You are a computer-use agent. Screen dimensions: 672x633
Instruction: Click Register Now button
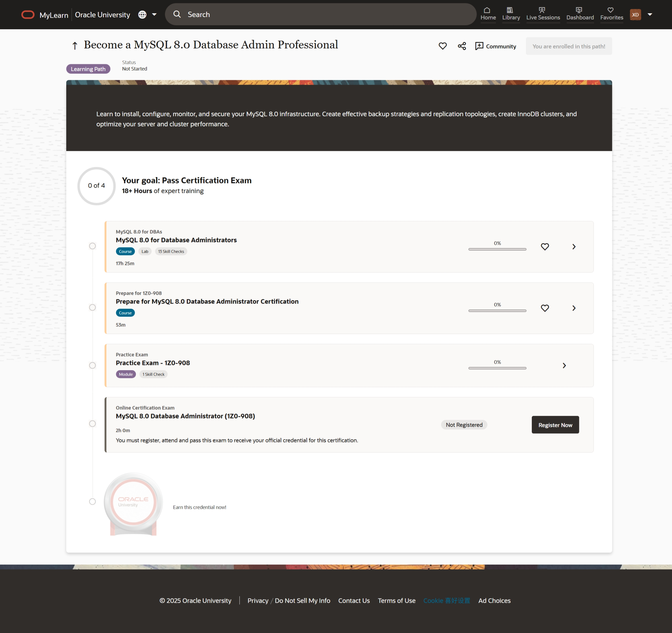pyautogui.click(x=555, y=425)
